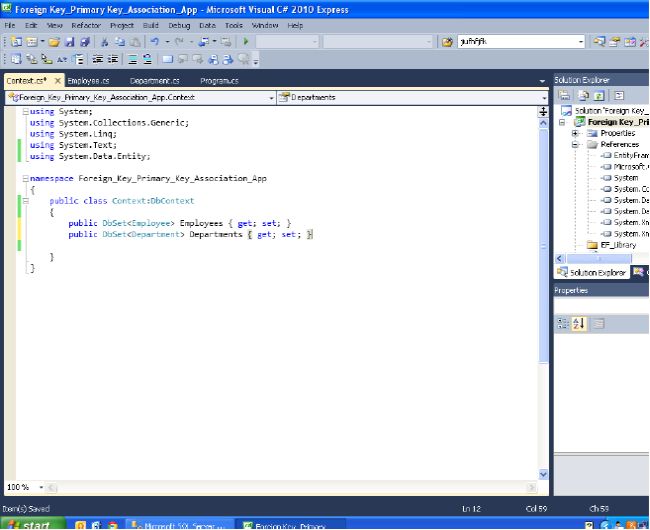The height and width of the screenshot is (530, 650).
Task: Expand the Properties node in Solution Explorer
Action: [x=576, y=133]
